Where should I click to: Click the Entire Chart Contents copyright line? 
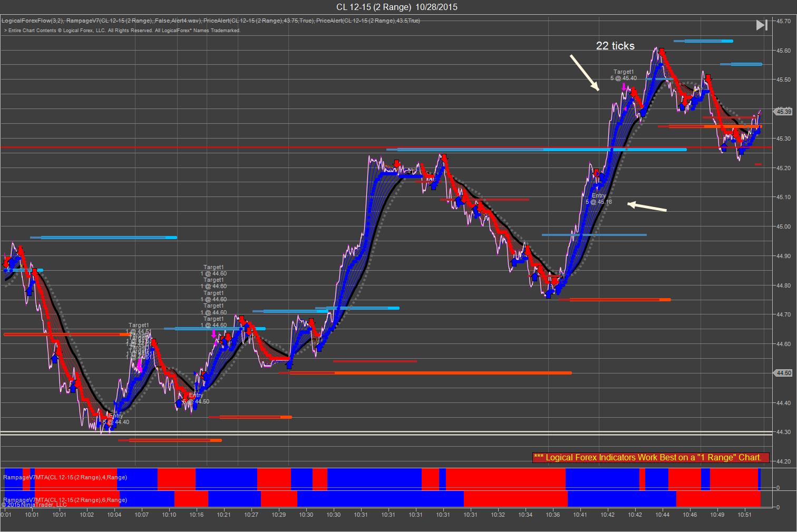pyautogui.click(x=122, y=31)
